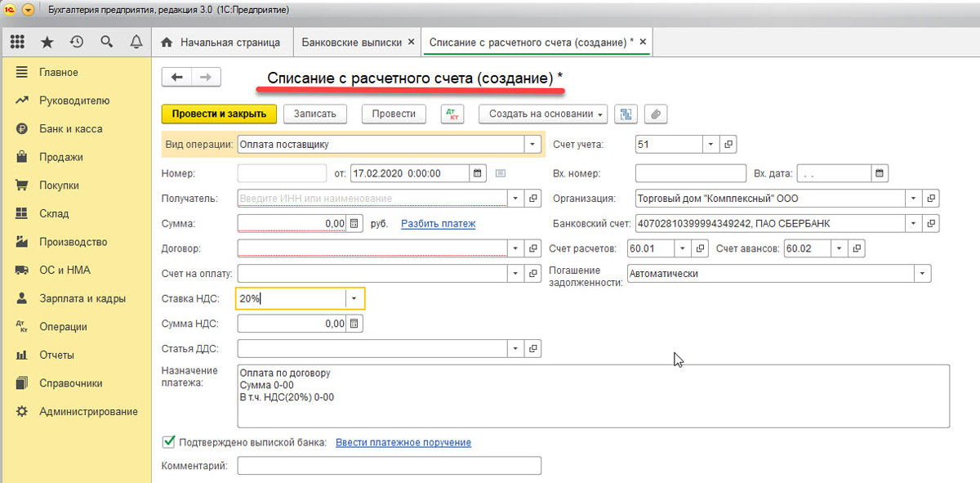Switch to Банковские выписки tab

tap(352, 42)
